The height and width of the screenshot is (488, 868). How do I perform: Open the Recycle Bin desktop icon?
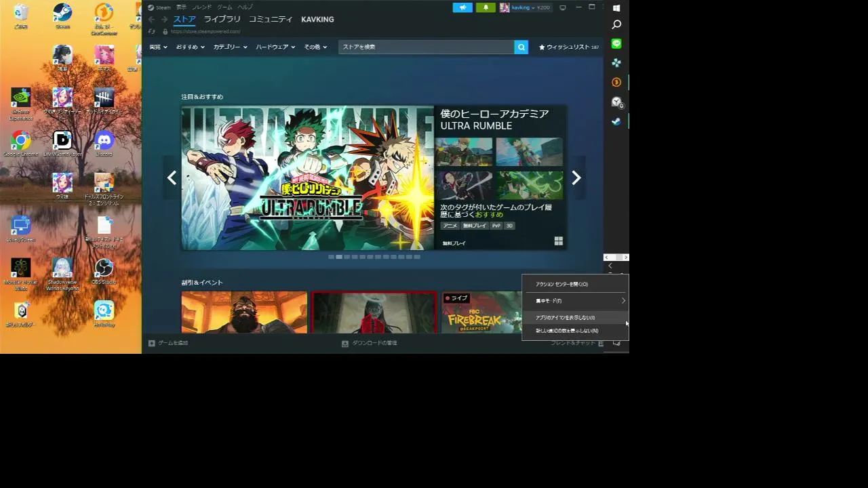click(x=21, y=16)
